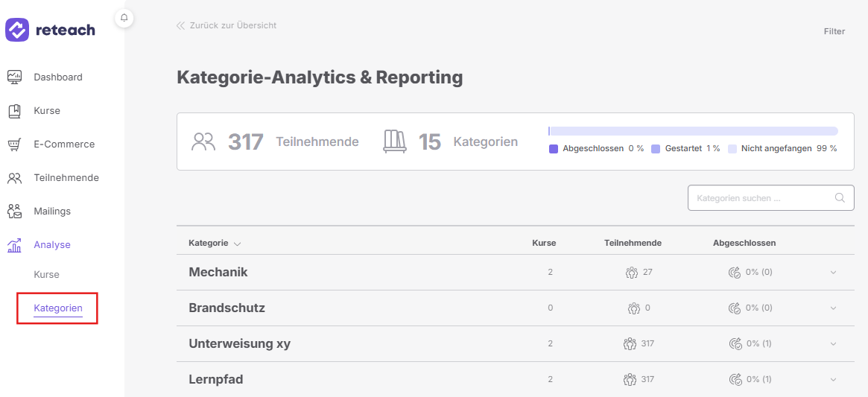Image resolution: width=868 pixels, height=397 pixels.
Task: Open Kurse main menu item
Action: [x=47, y=111]
